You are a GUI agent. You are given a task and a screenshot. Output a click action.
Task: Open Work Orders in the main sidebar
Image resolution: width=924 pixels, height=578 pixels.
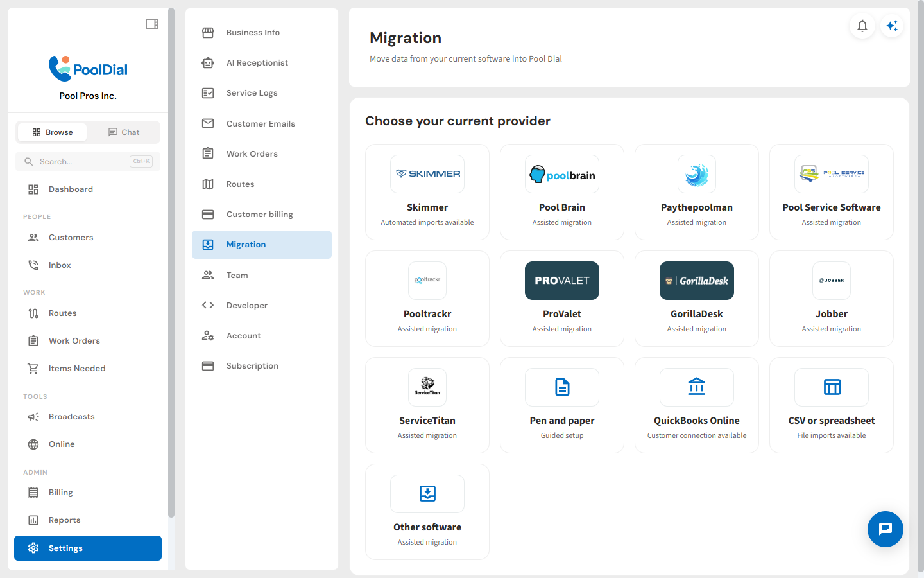(x=88, y=341)
